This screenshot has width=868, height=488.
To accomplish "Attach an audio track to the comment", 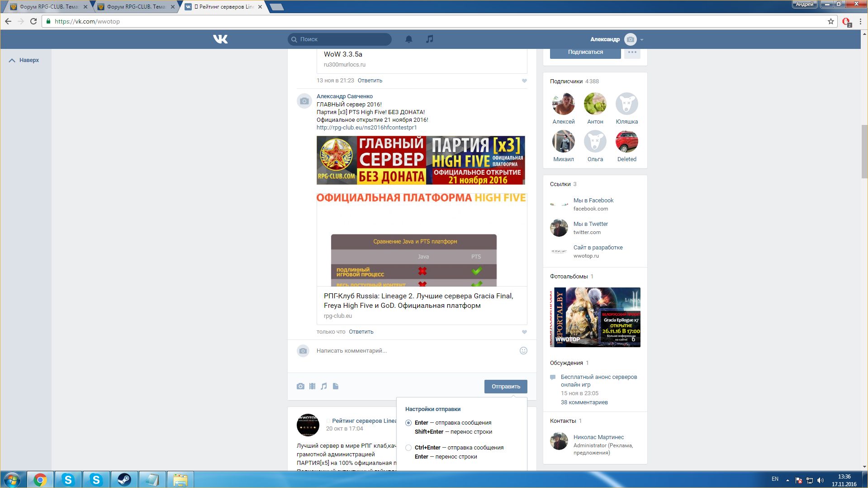I will coord(324,386).
